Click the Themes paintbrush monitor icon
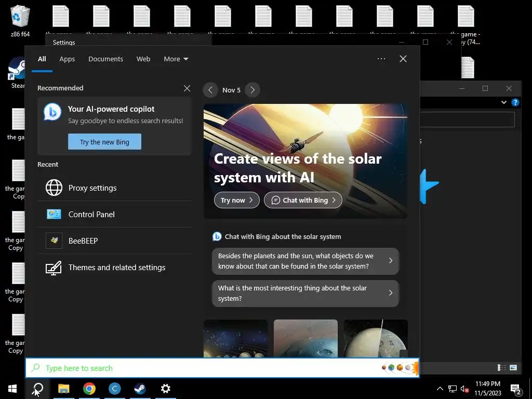Image resolution: width=532 pixels, height=399 pixels. pos(54,268)
